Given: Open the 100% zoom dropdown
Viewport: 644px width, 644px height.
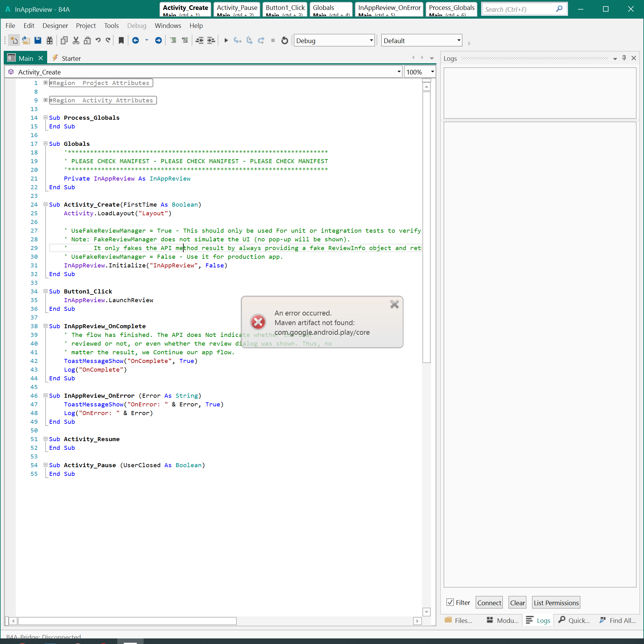Looking at the screenshot, I should 432,72.
